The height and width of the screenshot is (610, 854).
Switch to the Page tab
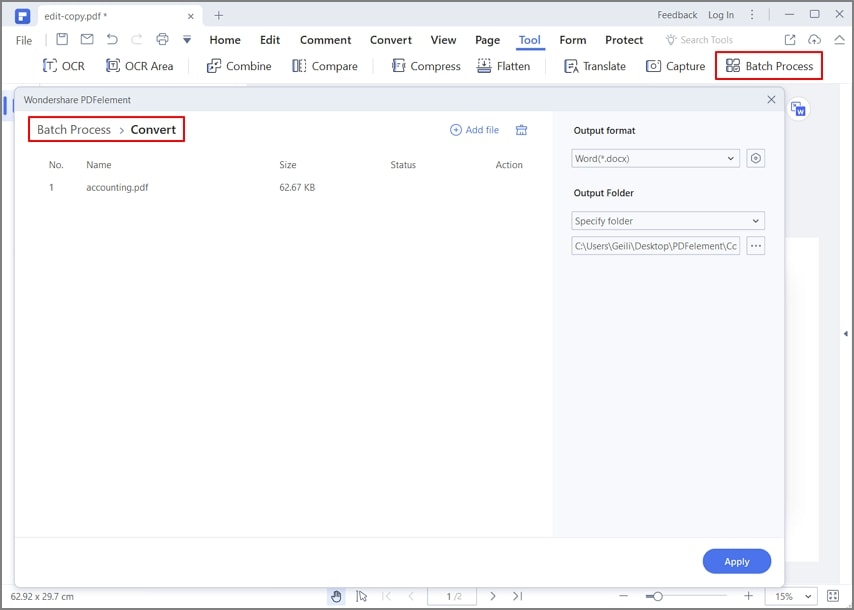click(487, 40)
